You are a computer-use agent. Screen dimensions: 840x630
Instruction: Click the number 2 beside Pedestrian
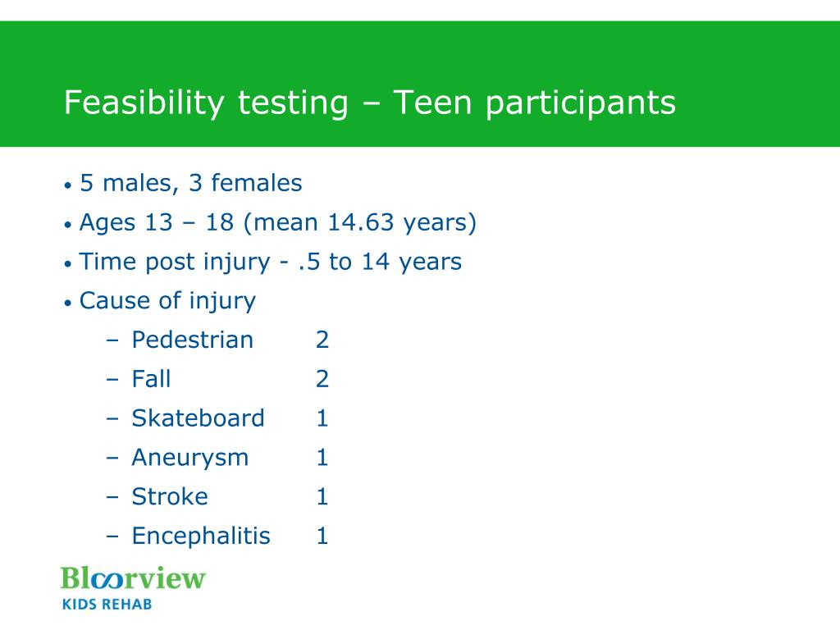pos(322,340)
